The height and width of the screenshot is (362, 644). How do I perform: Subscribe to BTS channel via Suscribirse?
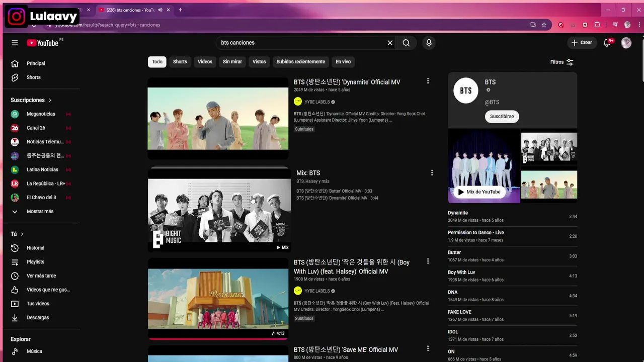(502, 116)
